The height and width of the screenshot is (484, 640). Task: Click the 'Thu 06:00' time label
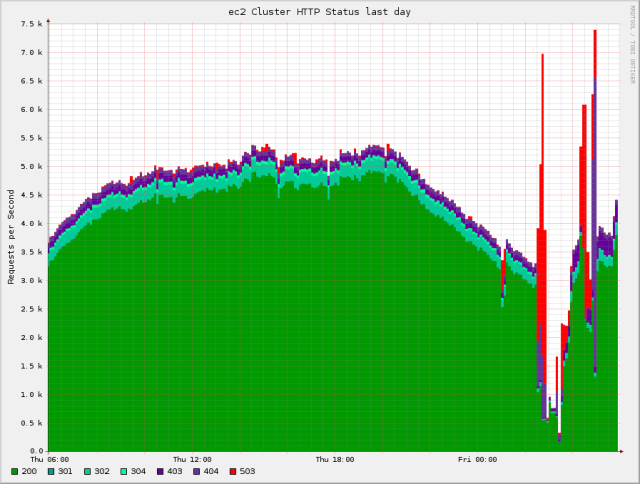point(49,460)
